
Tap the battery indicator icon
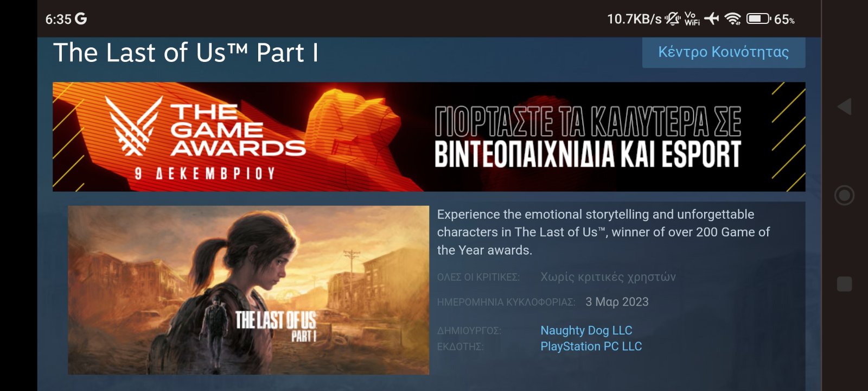[759, 19]
